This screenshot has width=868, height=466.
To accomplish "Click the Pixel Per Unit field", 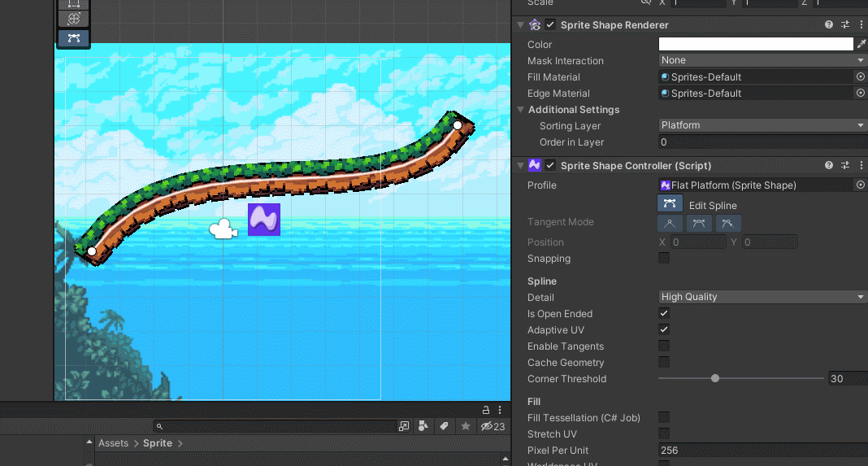I will 763,451.
